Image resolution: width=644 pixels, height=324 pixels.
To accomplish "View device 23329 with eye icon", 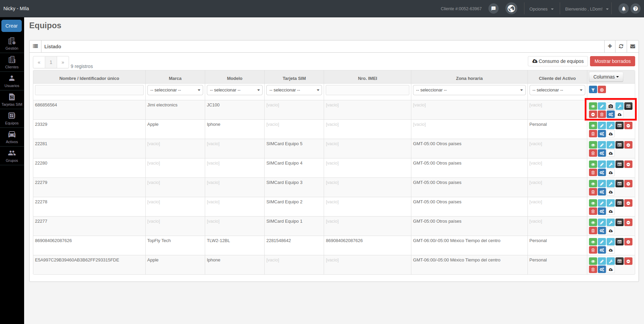I will pos(593,125).
